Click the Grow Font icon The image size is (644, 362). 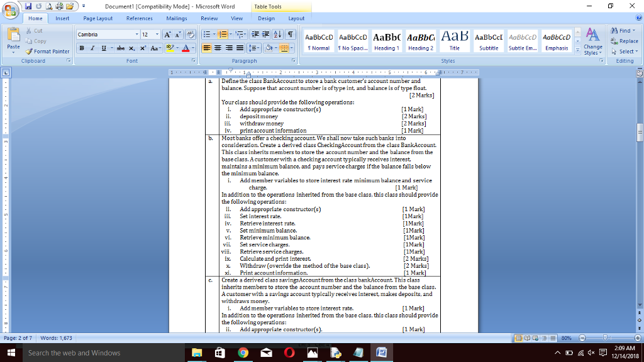(x=167, y=34)
